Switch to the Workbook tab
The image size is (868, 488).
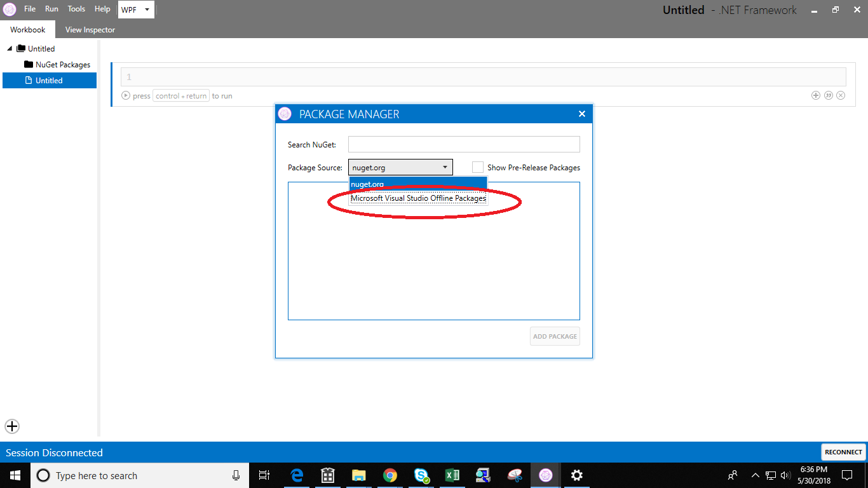point(27,29)
